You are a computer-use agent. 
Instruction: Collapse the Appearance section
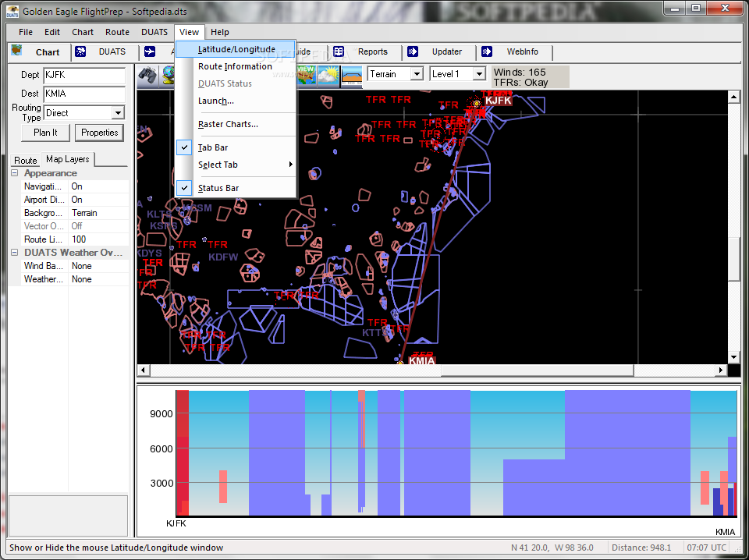pos(15,173)
